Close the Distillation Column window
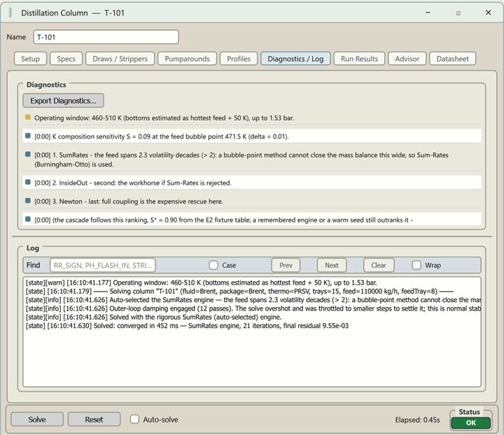The width and height of the screenshot is (504, 435). [489, 13]
